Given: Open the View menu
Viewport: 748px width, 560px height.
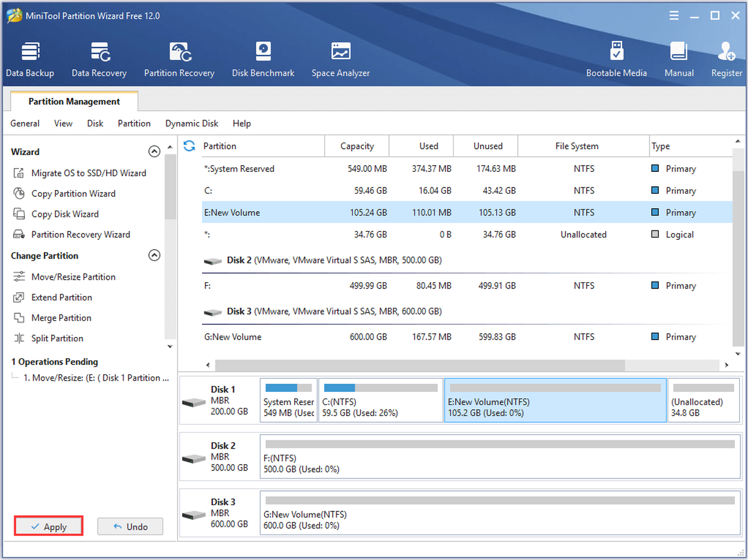Looking at the screenshot, I should pos(63,123).
